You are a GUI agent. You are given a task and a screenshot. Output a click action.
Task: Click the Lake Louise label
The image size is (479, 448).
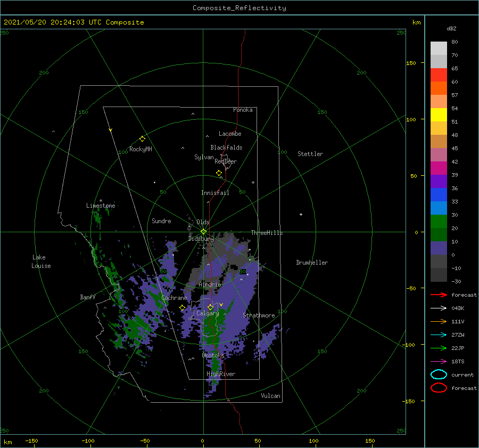point(41,262)
